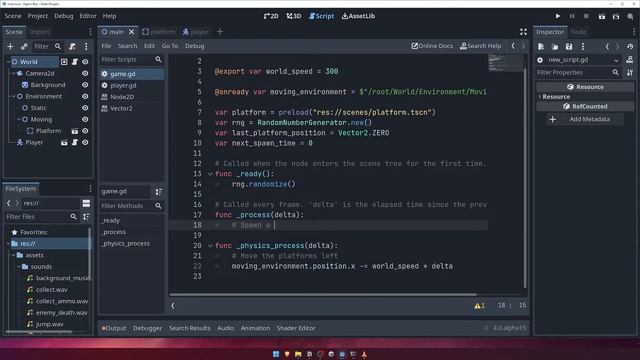Load existing resource in Inspector

(x=555, y=47)
